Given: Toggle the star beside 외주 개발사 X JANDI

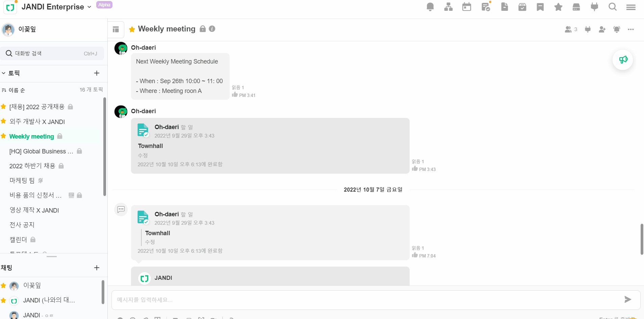Looking at the screenshot, I should [x=4, y=121].
